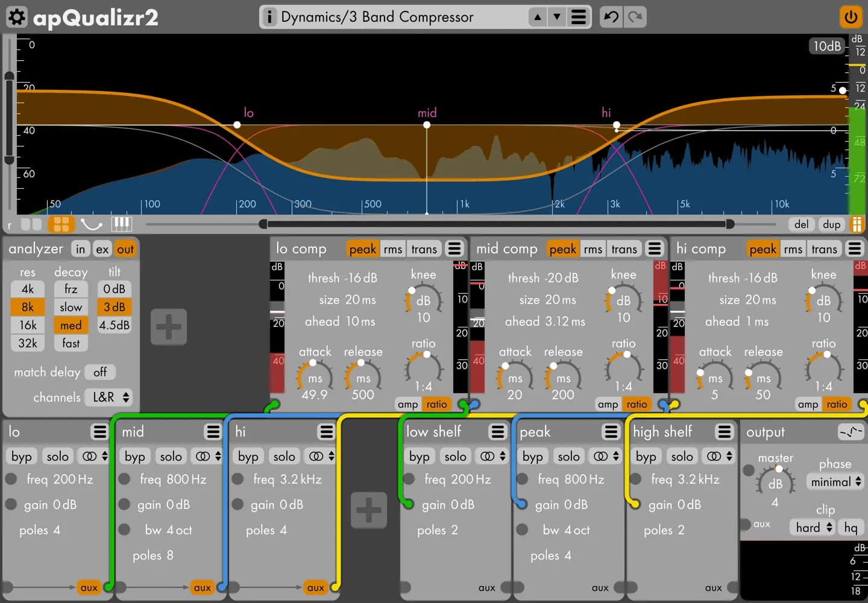Click the undo arrow icon
Image resolution: width=868 pixels, height=603 pixels.
(611, 17)
